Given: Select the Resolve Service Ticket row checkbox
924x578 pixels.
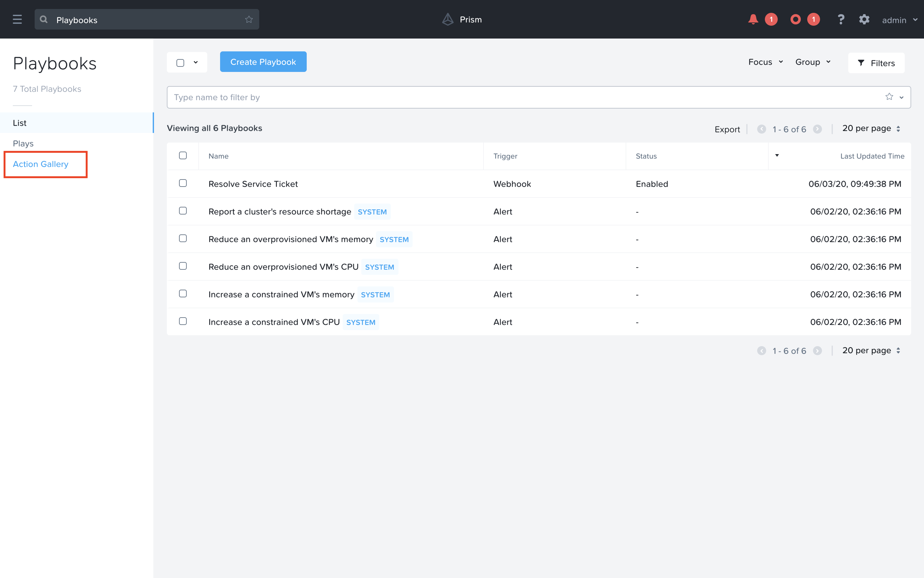Looking at the screenshot, I should [183, 183].
